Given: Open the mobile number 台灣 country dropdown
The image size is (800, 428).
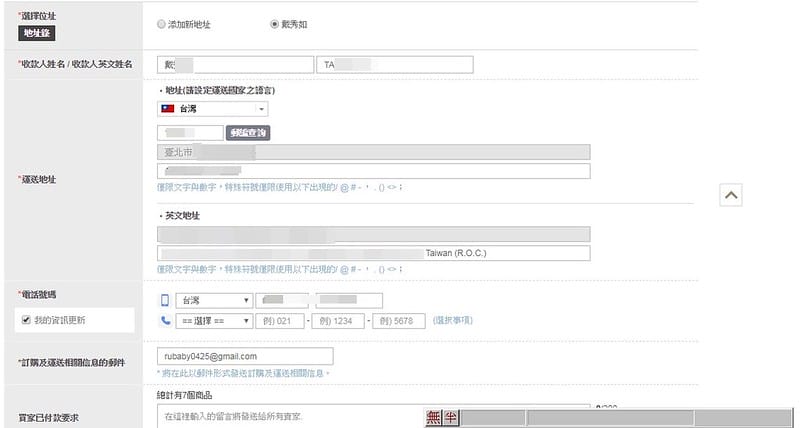Looking at the screenshot, I should click(214, 300).
